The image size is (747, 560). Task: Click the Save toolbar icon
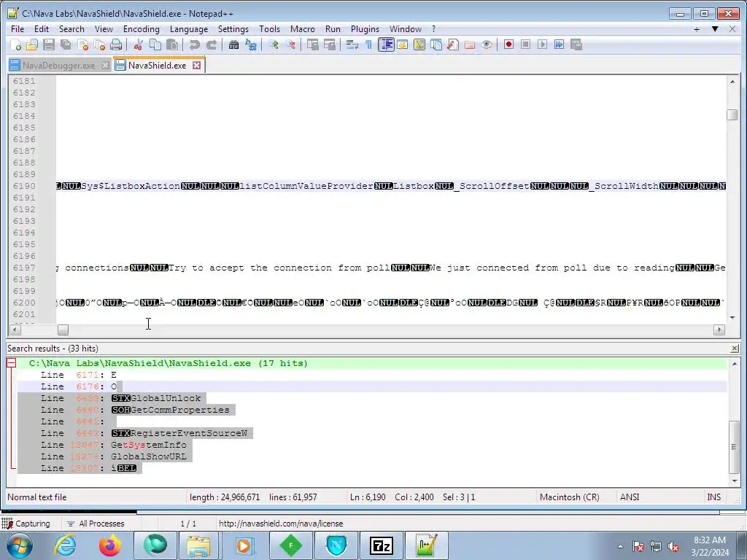point(49,44)
